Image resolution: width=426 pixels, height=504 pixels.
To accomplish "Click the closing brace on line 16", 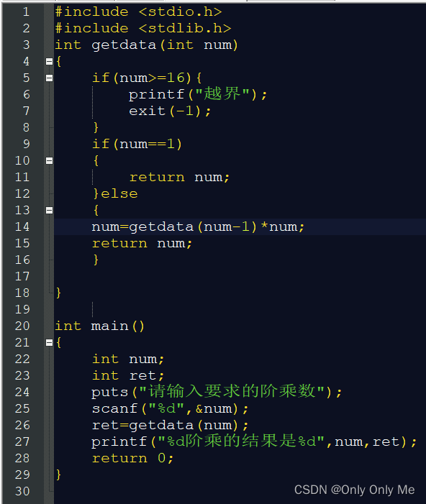I will [96, 260].
